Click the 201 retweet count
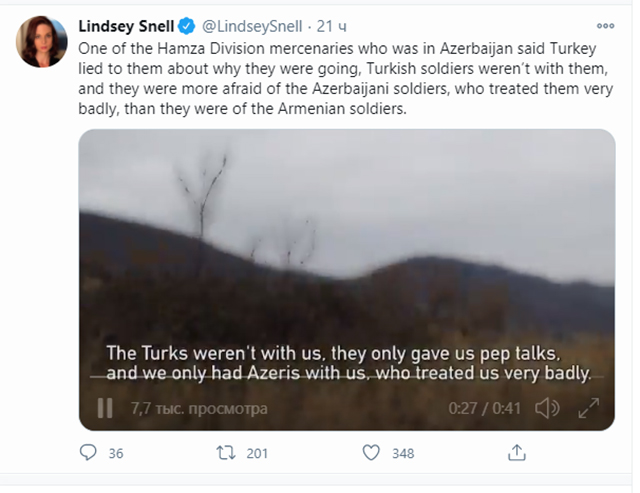Viewport: 640px width, 493px height. point(257,453)
